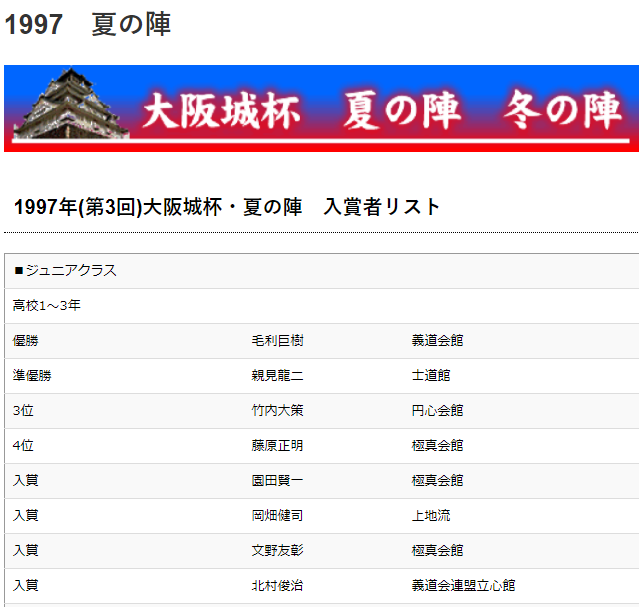Click the page title 1997 夏の陣
This screenshot has height=607, width=639.
(88, 24)
